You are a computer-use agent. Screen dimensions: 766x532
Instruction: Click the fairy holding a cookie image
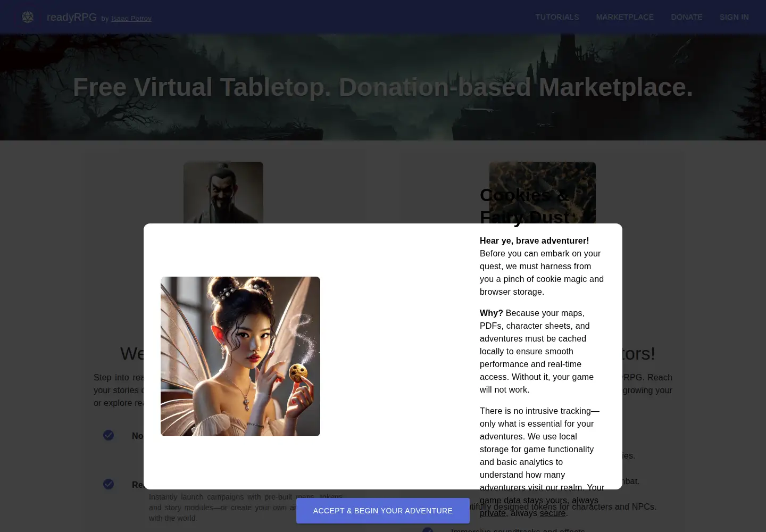click(240, 356)
